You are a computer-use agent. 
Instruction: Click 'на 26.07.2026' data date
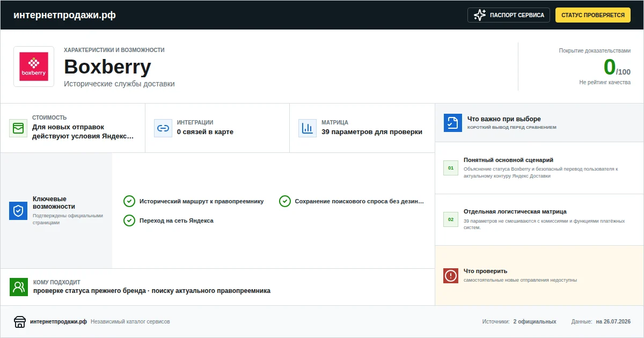tap(613, 322)
